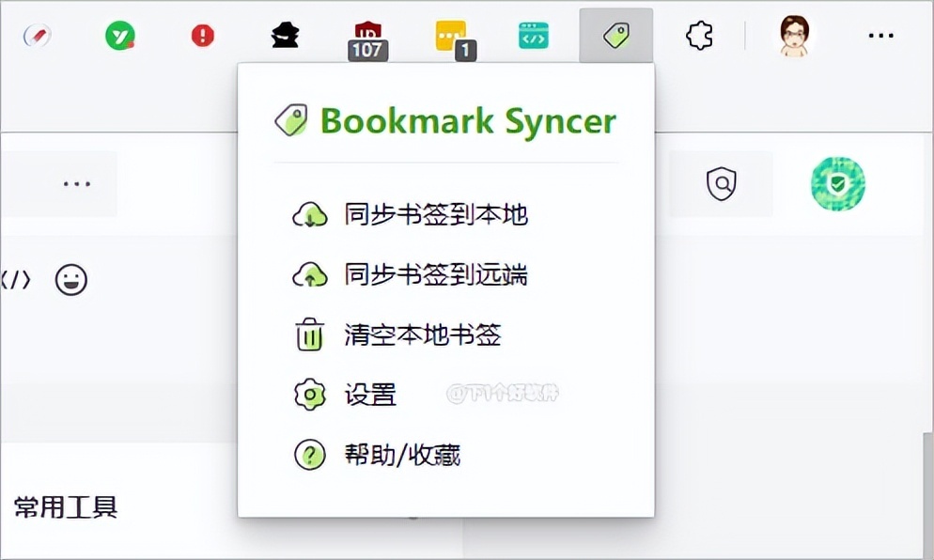Click the tag logo in popup header
This screenshot has height=560, width=934.
[x=291, y=119]
